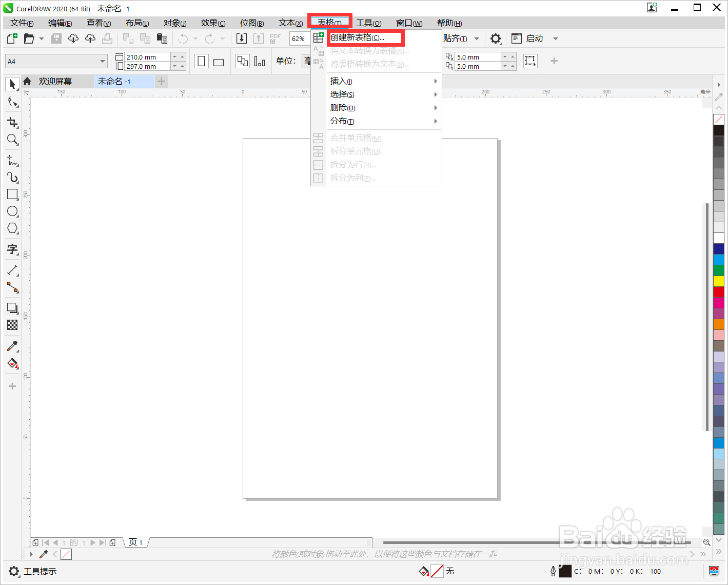Image resolution: width=728 pixels, height=585 pixels.
Task: Select the Ellipse tool
Action: click(x=12, y=211)
